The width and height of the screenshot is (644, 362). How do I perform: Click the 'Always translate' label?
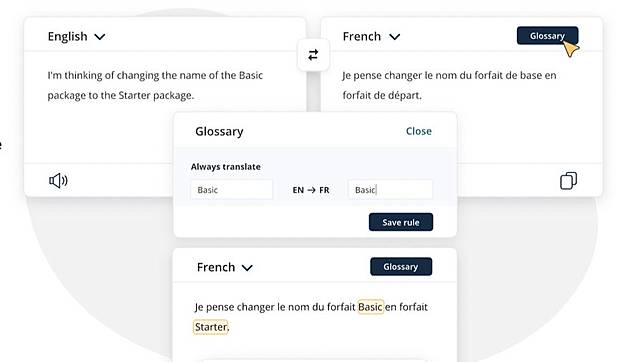click(225, 167)
